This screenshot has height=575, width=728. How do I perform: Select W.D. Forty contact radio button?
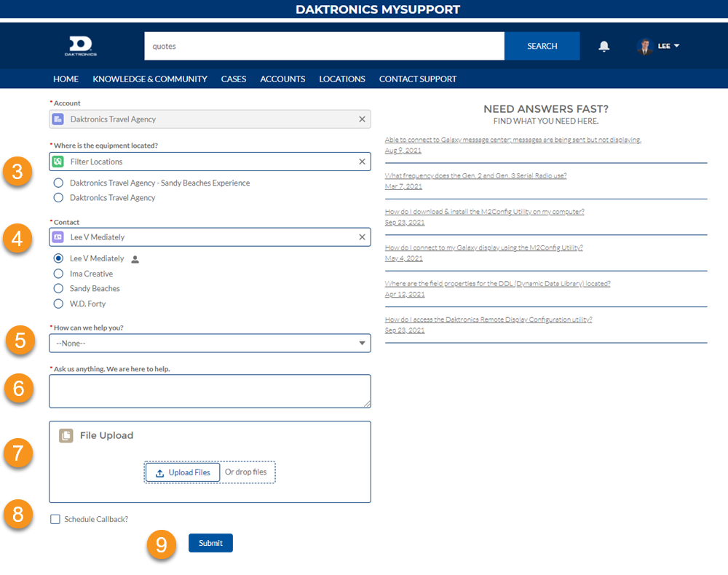[x=58, y=304]
